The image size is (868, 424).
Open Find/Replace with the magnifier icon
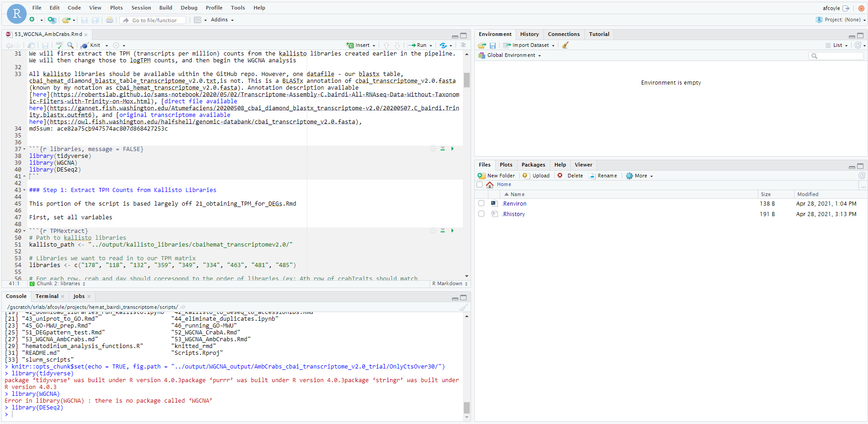click(71, 45)
